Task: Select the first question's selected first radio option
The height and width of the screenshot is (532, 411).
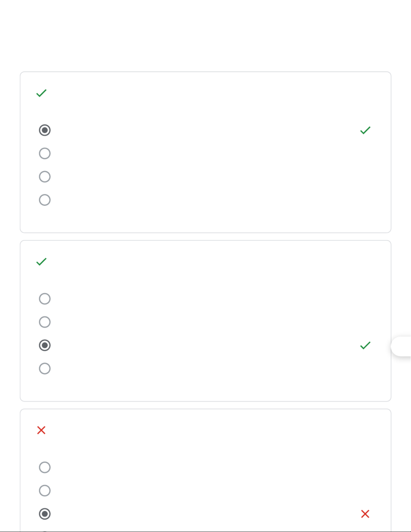Action: 45,130
